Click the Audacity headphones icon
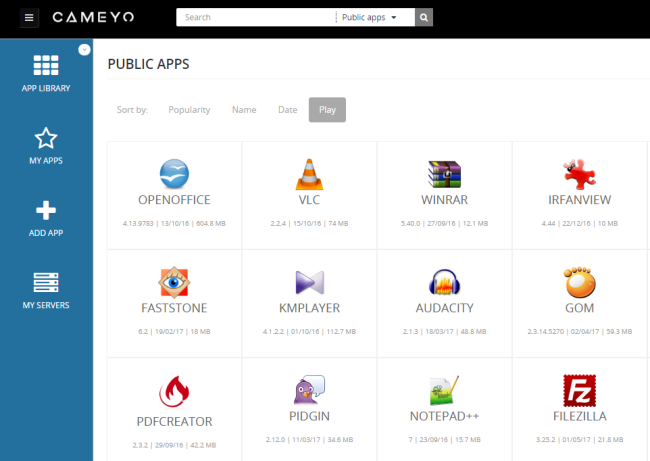Viewport: 650px width, 461px height. click(x=444, y=282)
